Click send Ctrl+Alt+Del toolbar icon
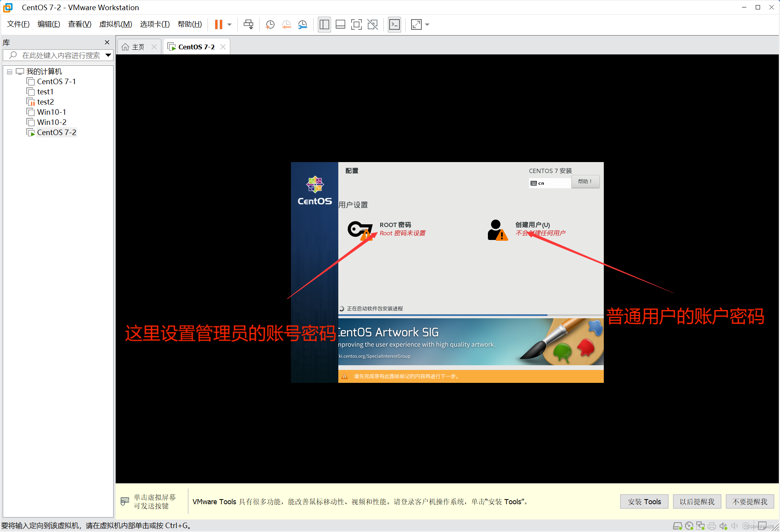The height and width of the screenshot is (532, 780). click(248, 25)
